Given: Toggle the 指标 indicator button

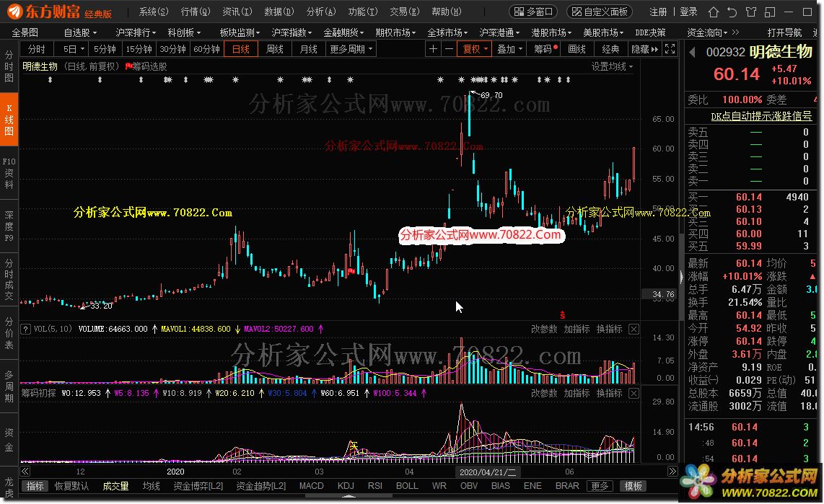Looking at the screenshot, I should tap(35, 487).
